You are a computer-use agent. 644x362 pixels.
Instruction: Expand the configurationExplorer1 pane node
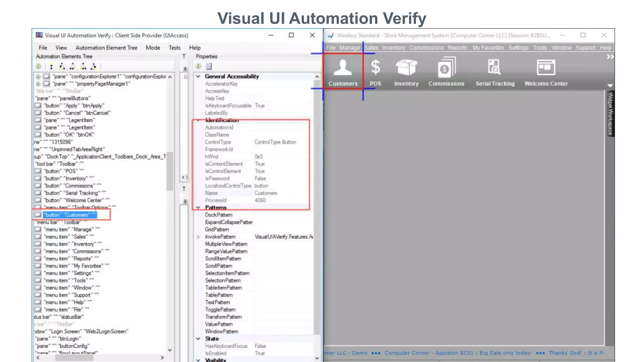[x=38, y=76]
